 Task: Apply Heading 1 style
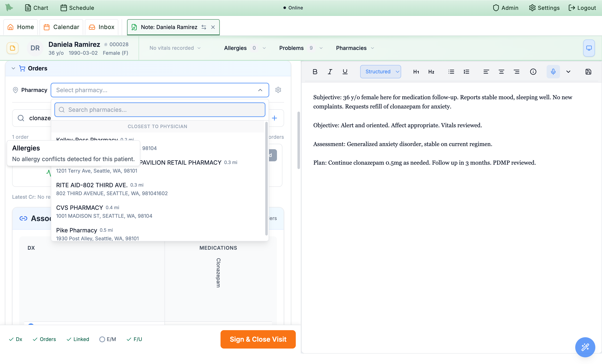click(x=416, y=72)
